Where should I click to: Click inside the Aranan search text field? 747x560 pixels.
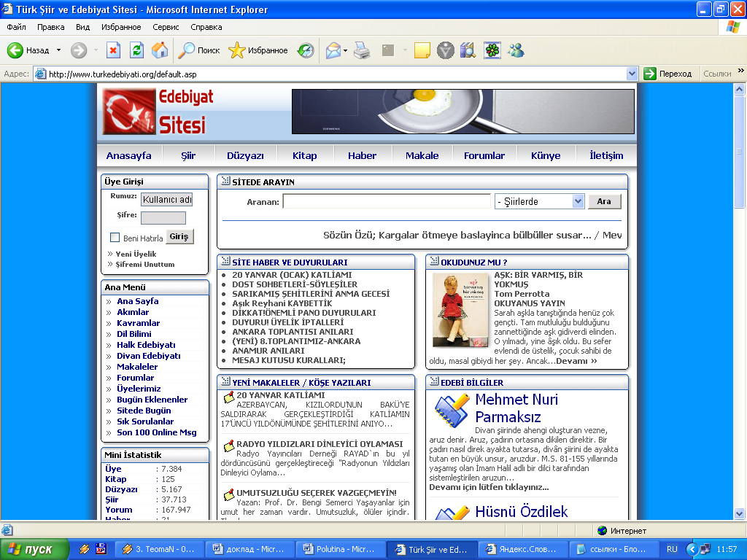tap(387, 201)
